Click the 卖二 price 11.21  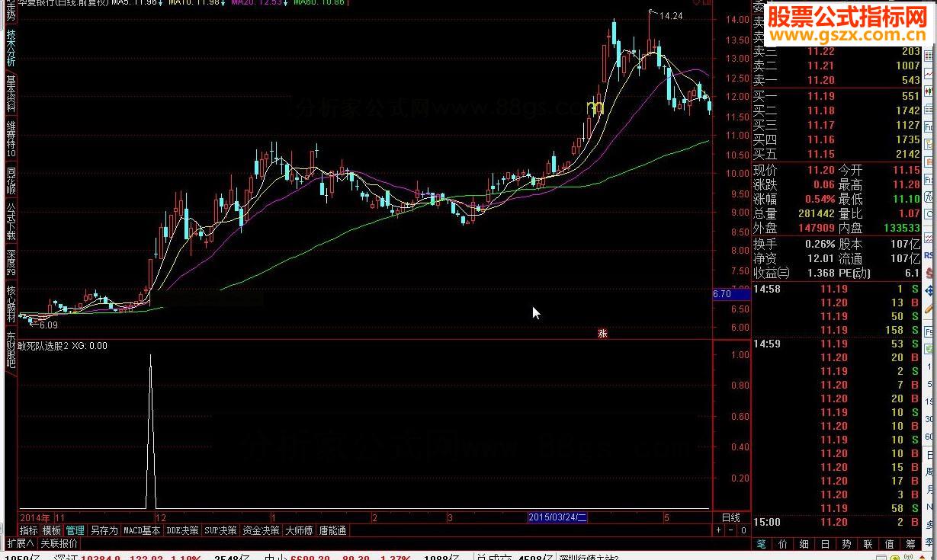(x=821, y=66)
